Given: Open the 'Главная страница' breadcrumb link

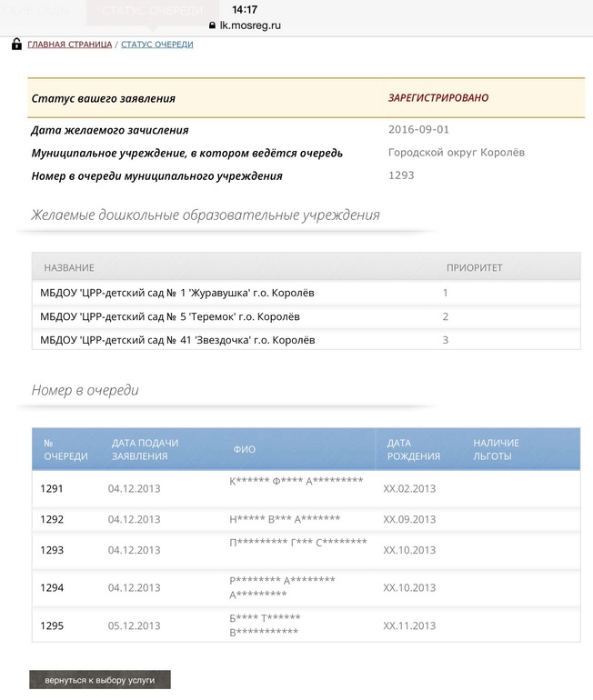Looking at the screenshot, I should [x=70, y=44].
